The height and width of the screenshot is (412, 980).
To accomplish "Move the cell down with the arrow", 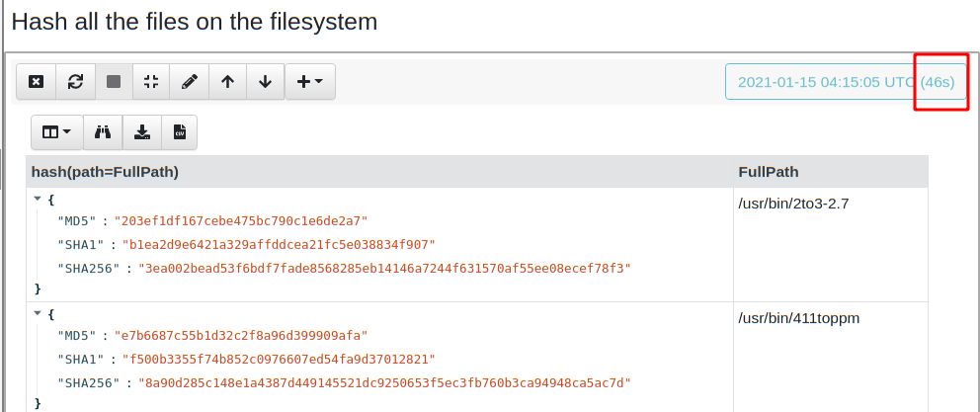I will pos(265,82).
